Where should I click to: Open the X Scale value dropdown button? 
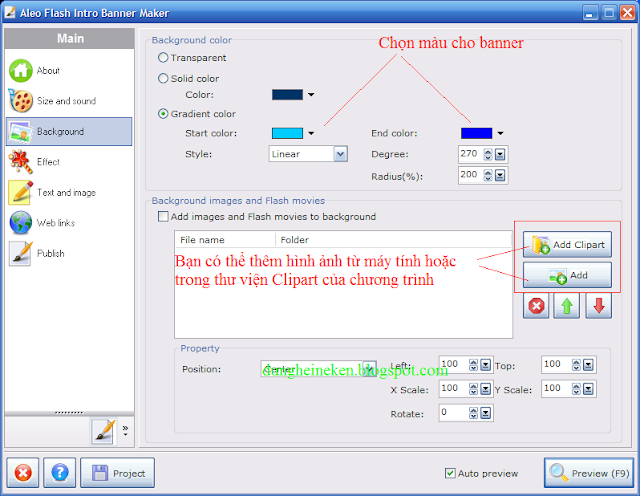click(x=485, y=389)
